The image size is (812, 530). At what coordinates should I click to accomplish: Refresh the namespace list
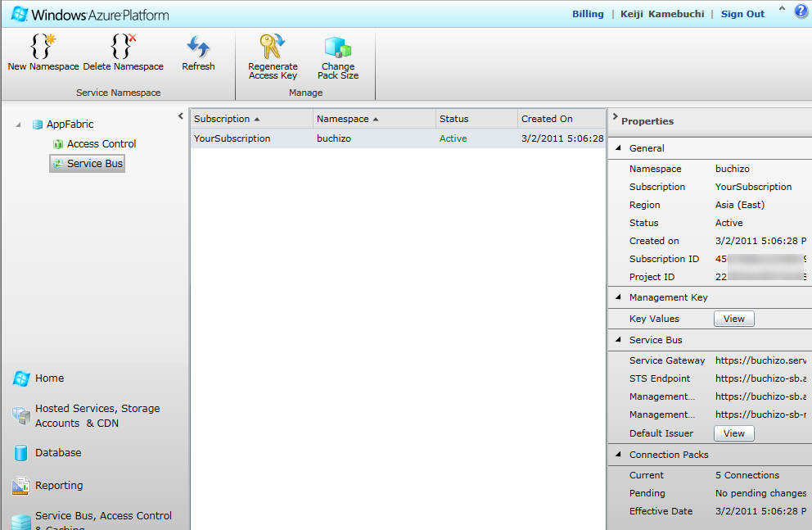point(198,46)
